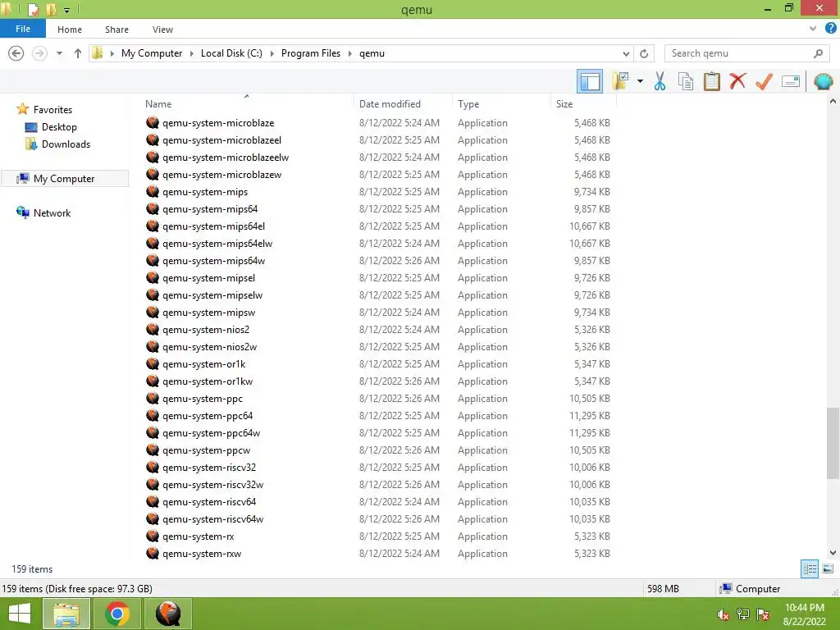Click the rename field toolbar icon
This screenshot has width=840, height=630.
click(791, 81)
